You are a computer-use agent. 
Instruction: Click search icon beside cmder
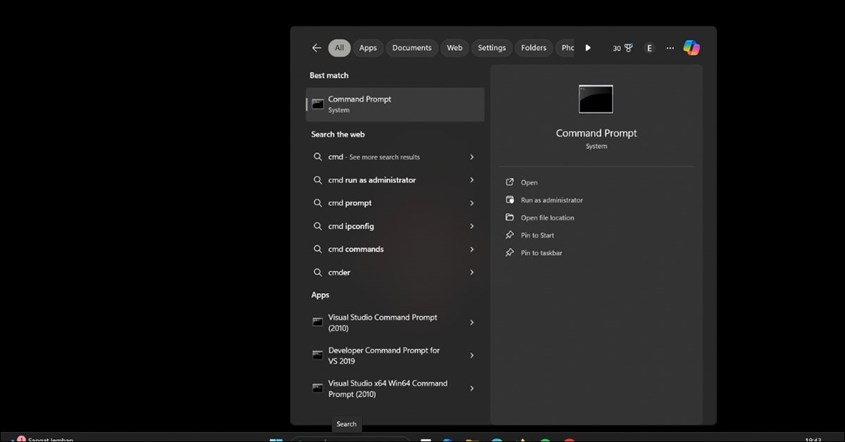pos(318,272)
